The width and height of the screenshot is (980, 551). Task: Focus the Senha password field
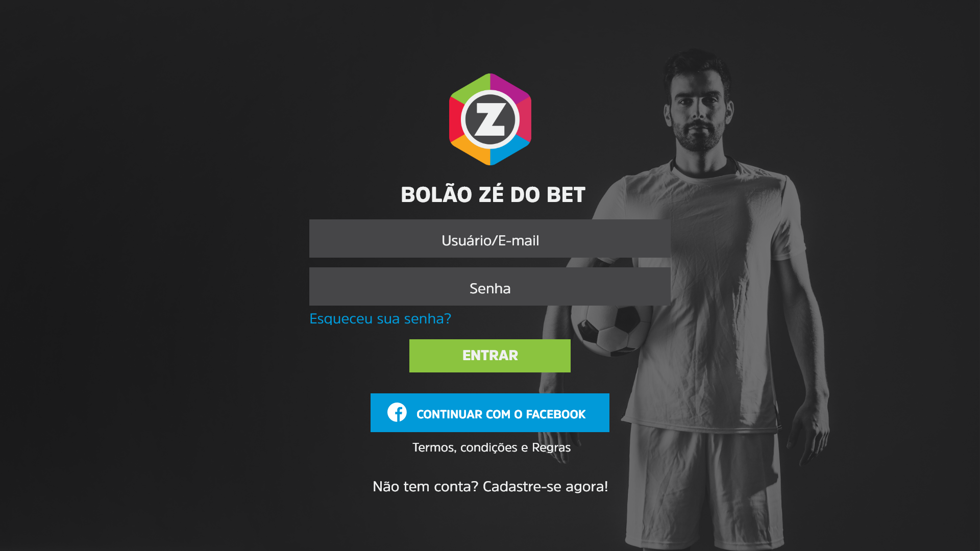click(x=490, y=287)
